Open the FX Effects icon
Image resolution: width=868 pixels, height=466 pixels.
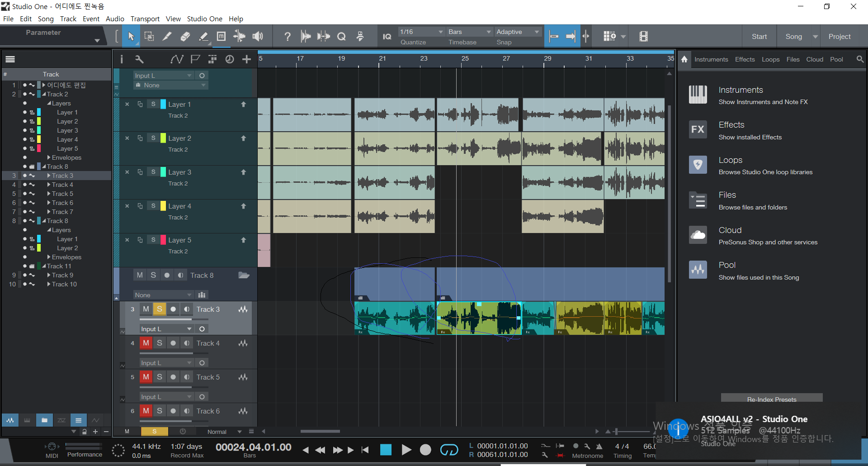[x=698, y=129]
